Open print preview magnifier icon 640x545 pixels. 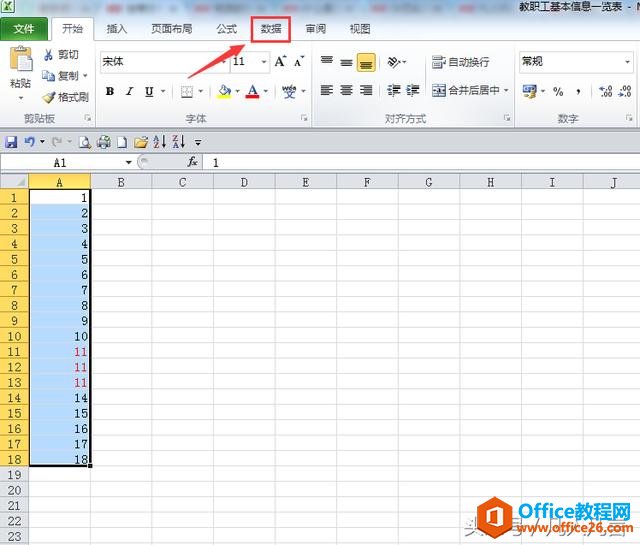84,142
